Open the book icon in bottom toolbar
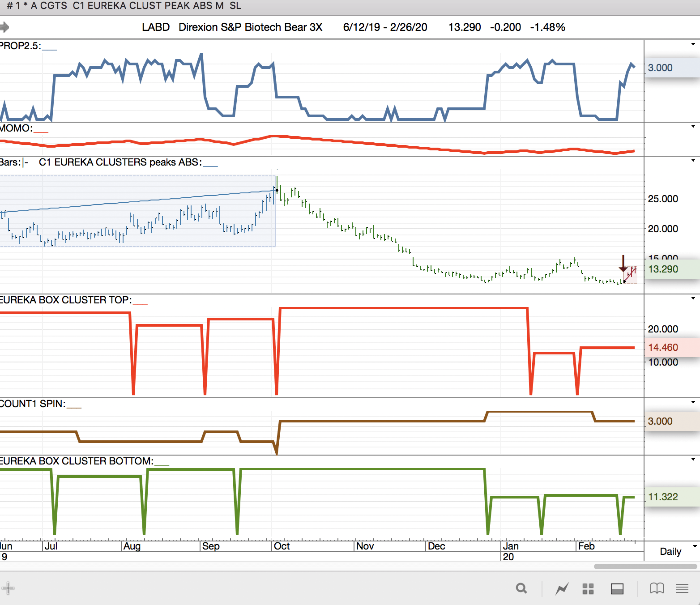Image resolution: width=700 pixels, height=605 pixels. tap(657, 588)
